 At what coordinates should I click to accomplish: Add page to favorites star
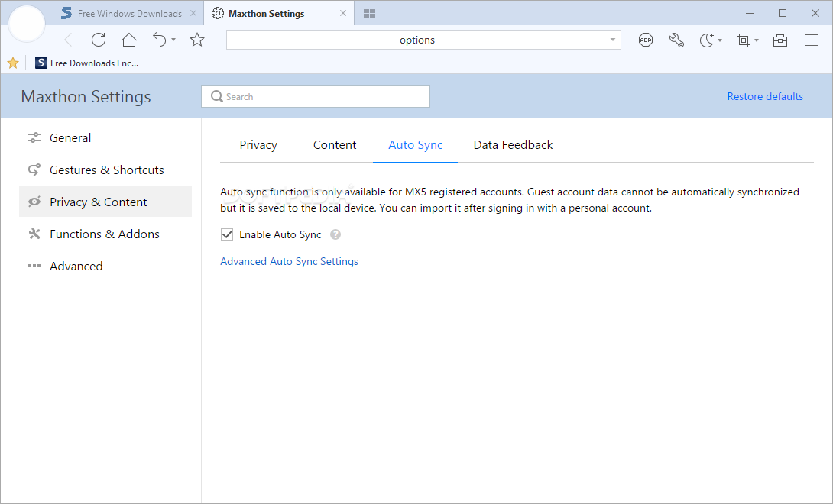point(197,40)
